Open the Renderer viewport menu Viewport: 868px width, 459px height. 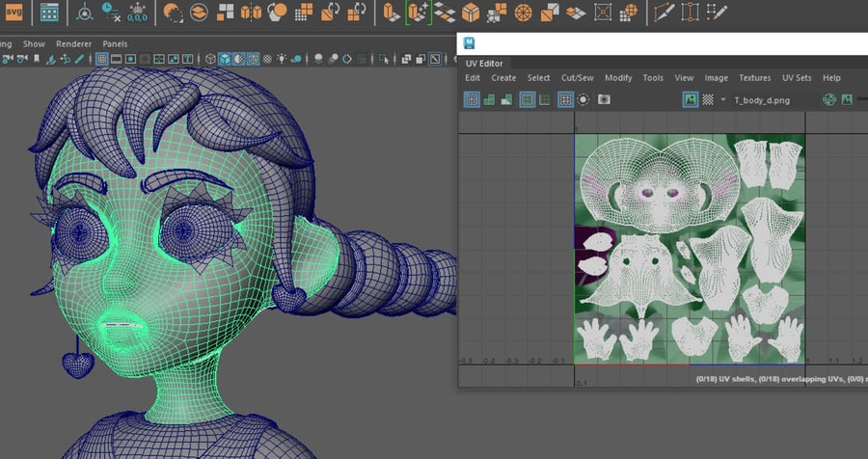tap(73, 44)
